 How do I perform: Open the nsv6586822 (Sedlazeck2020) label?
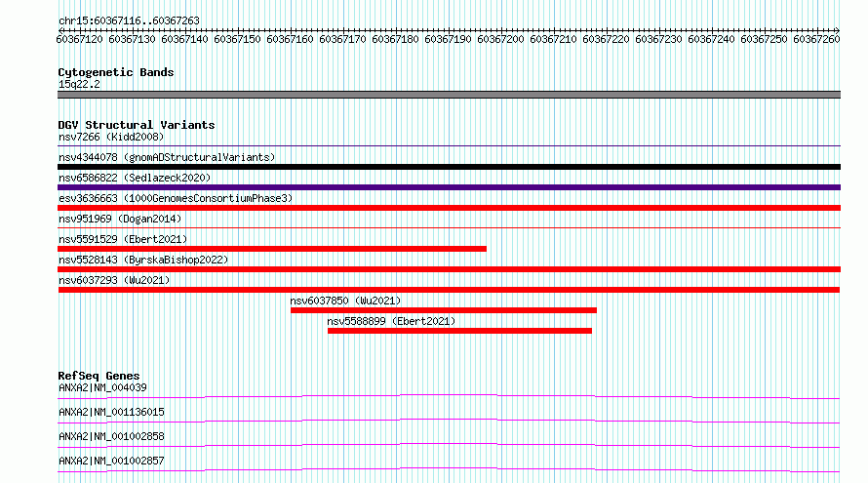tap(135, 178)
